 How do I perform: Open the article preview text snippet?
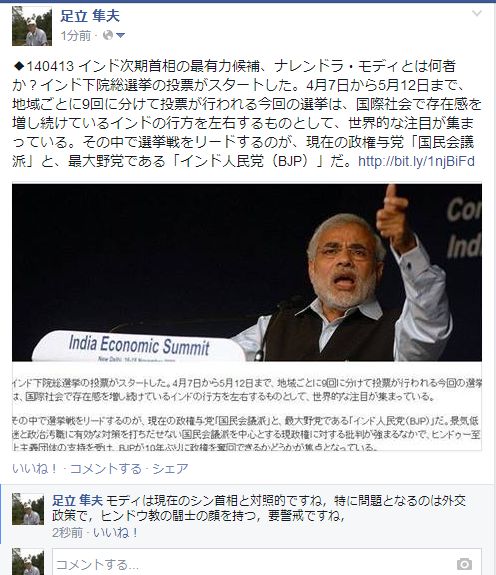247,414
